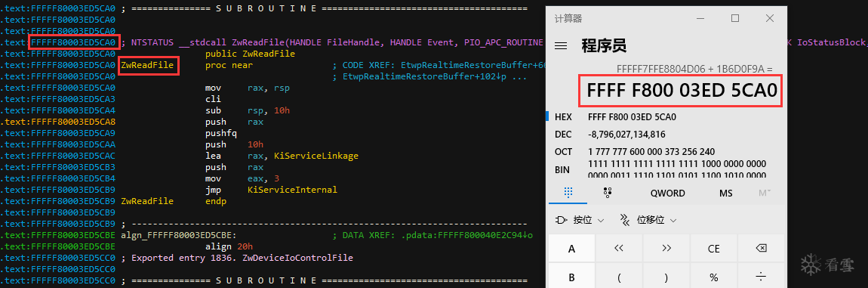Click the CE clear entry button
The image size is (868, 288).
coord(714,248)
